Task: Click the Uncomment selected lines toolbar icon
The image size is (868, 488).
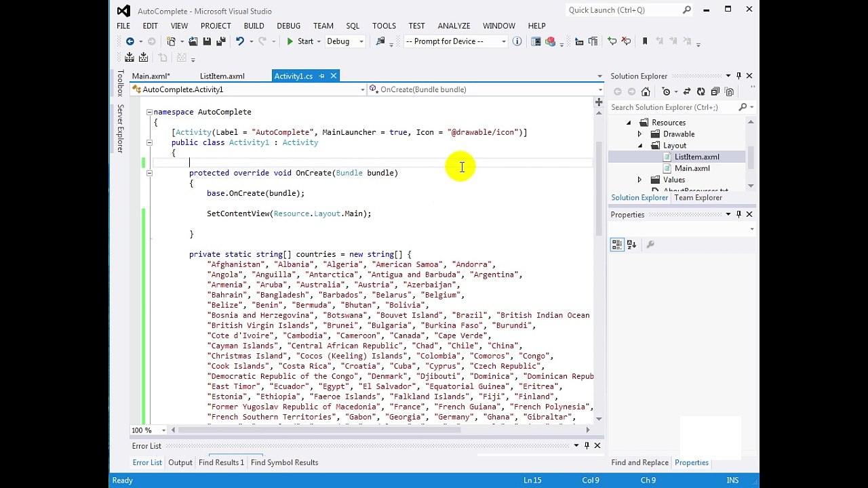Action: pyautogui.click(x=626, y=41)
